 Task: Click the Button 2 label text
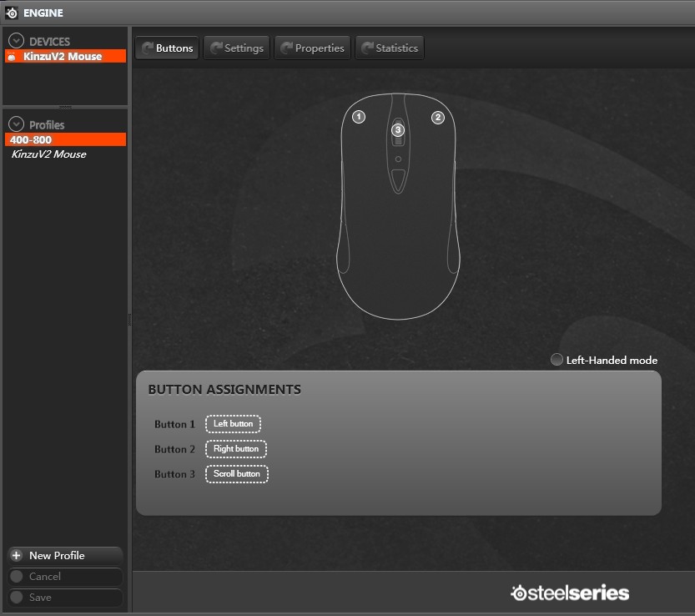174,449
